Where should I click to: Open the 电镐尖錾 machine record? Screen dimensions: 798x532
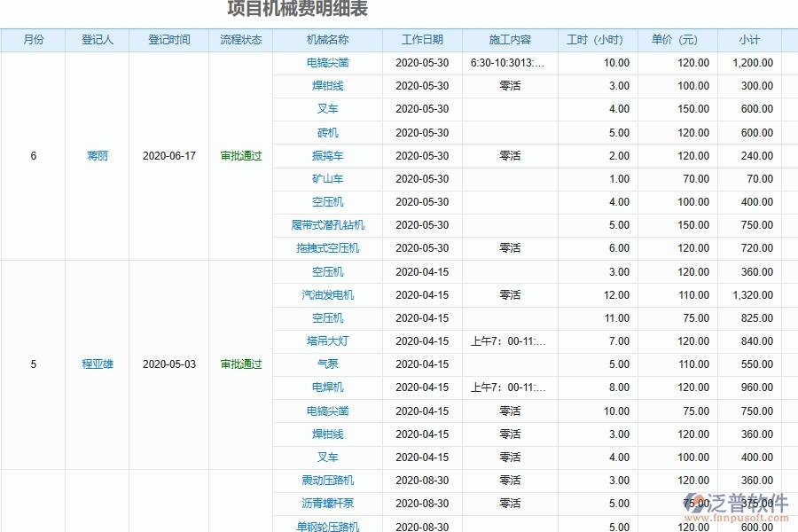328,62
